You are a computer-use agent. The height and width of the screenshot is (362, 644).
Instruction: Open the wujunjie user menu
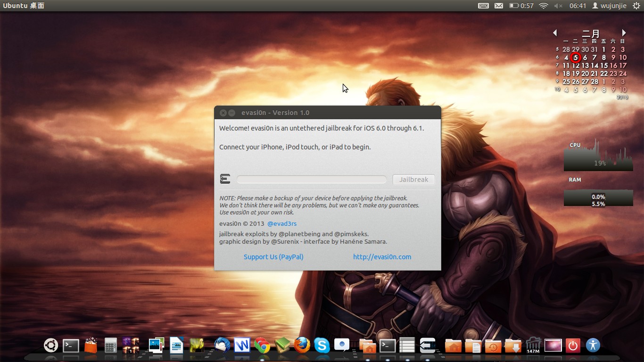(x=609, y=6)
